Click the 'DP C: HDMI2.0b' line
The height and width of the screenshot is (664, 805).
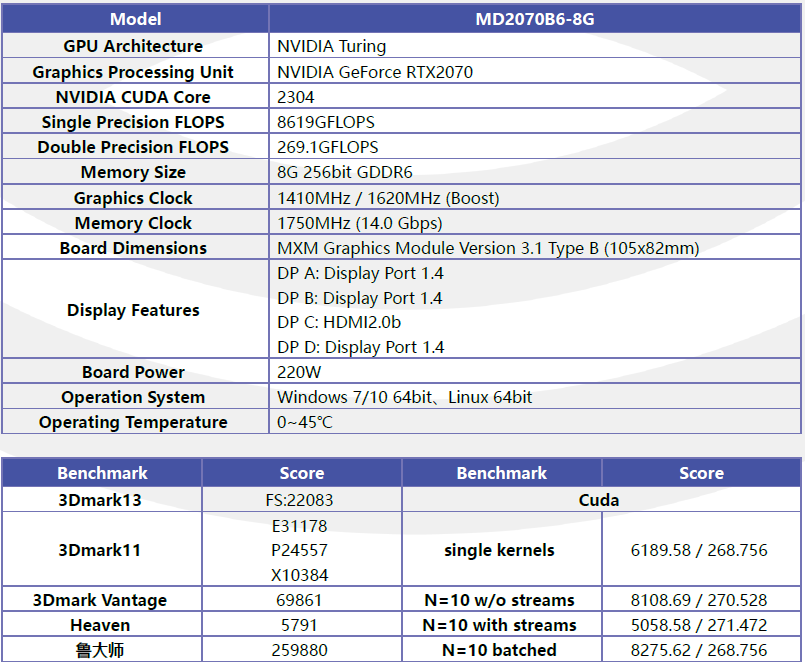tap(339, 322)
